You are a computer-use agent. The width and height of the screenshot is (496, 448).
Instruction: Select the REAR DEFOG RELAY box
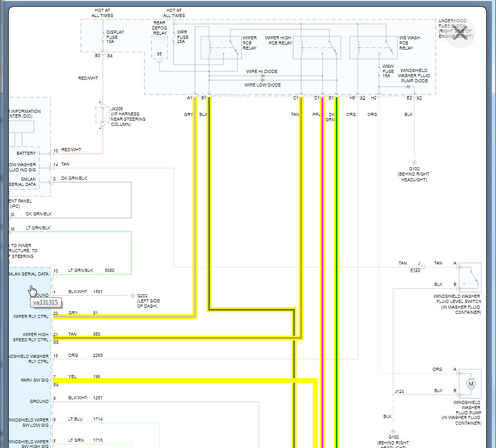coord(159,48)
